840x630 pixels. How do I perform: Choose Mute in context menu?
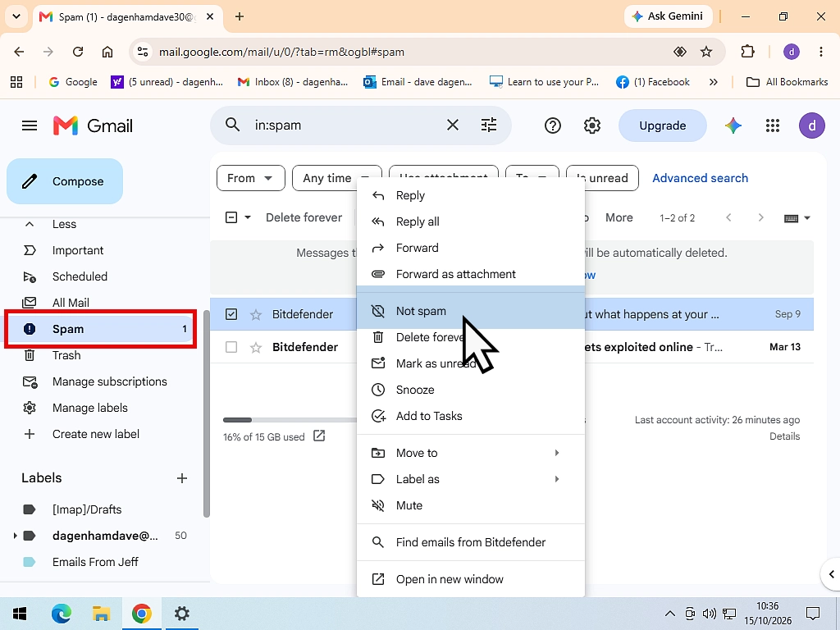coord(470,505)
